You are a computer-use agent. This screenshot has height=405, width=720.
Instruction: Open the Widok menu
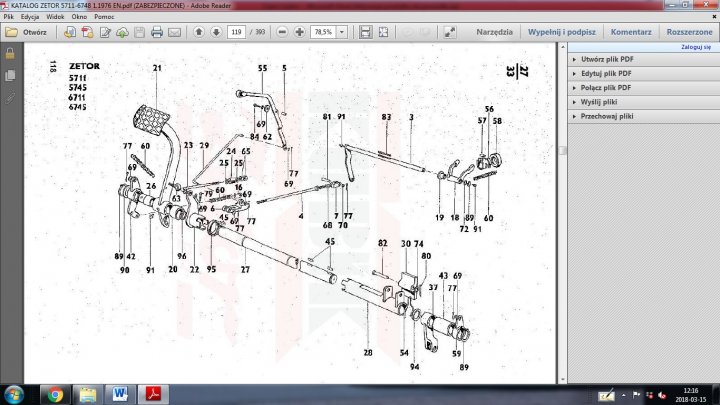(56, 17)
